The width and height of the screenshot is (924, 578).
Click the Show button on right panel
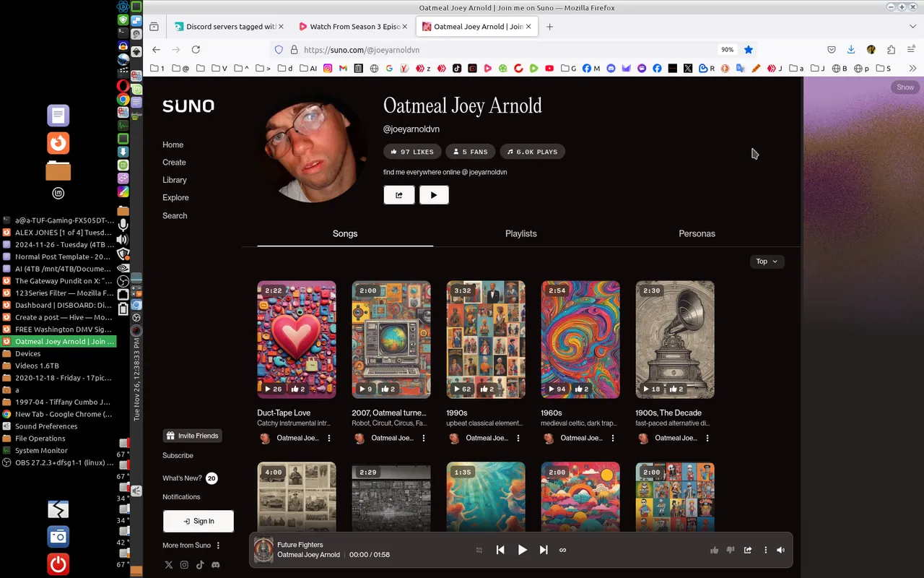tap(905, 87)
